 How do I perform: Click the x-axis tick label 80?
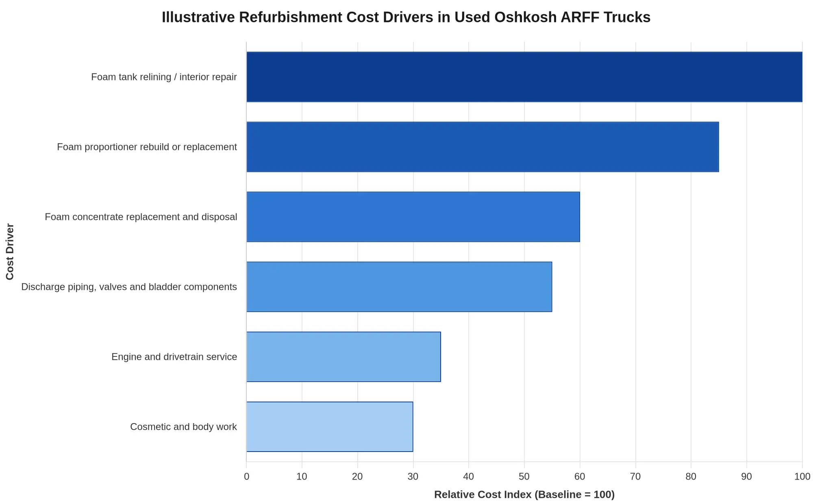tap(691, 477)
